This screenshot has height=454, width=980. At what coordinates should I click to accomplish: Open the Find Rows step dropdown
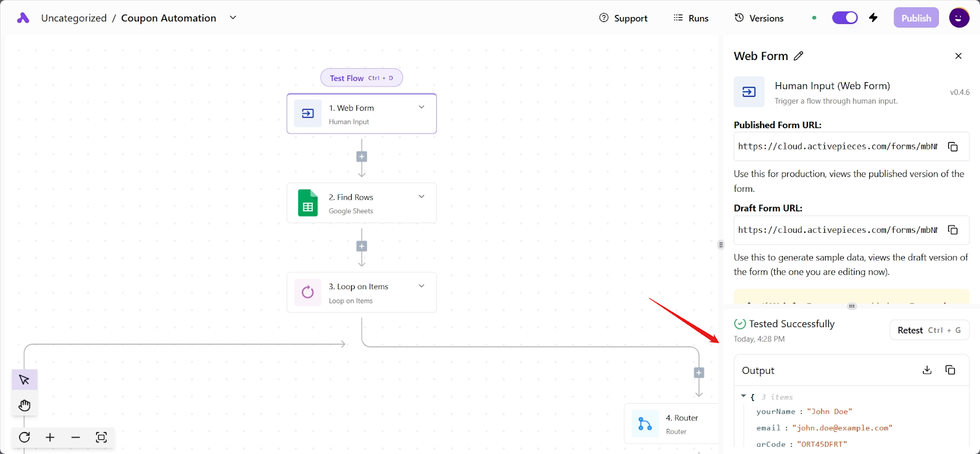[x=421, y=197]
